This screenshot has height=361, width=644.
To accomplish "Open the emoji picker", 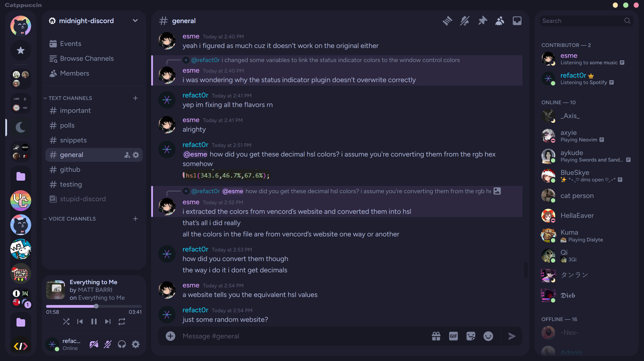I will (488, 336).
